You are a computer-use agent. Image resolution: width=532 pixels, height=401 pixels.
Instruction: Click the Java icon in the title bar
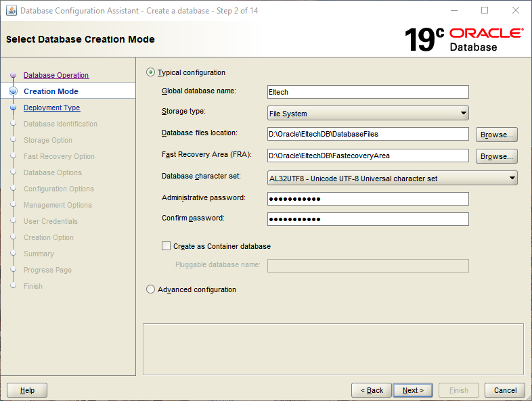(x=12, y=11)
